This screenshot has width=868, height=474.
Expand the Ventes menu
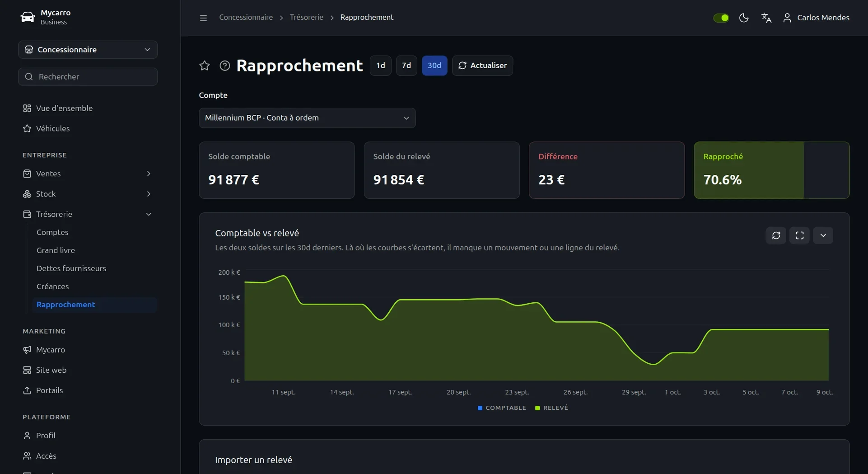point(88,174)
